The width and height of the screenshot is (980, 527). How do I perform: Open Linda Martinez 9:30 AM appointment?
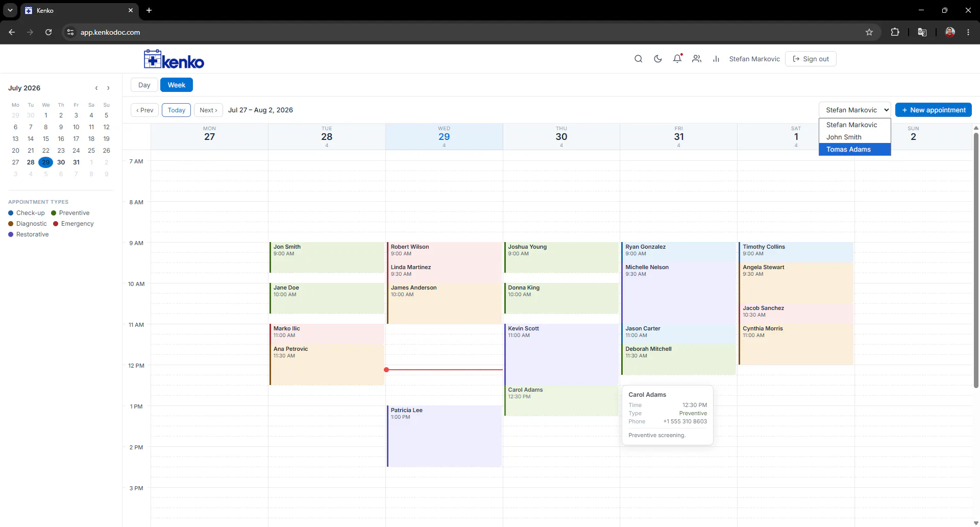pos(444,272)
